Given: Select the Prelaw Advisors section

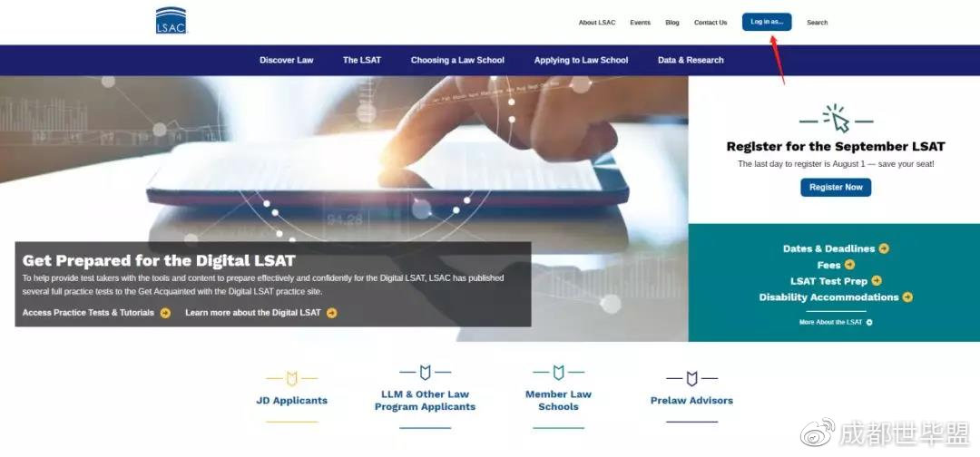Looking at the screenshot, I should 691,401.
